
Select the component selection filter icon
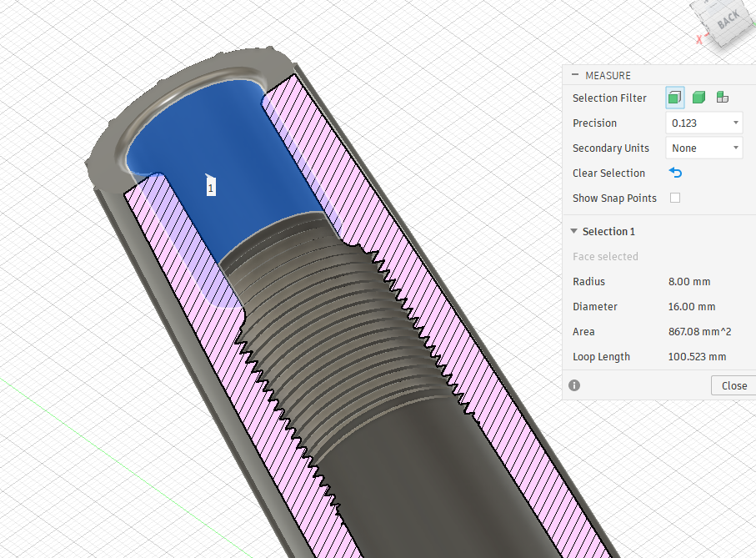tap(723, 98)
